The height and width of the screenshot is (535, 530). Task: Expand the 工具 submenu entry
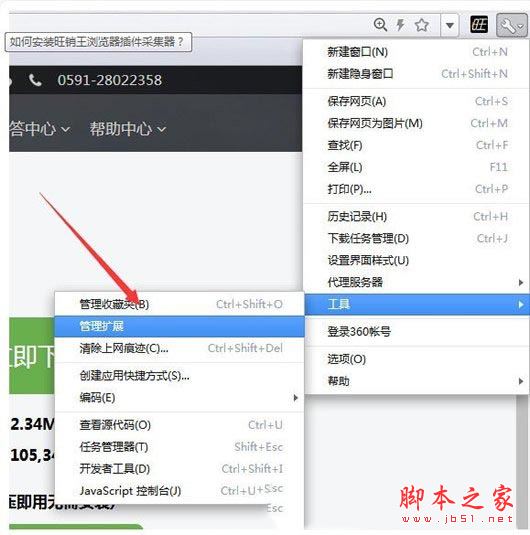coord(416,304)
